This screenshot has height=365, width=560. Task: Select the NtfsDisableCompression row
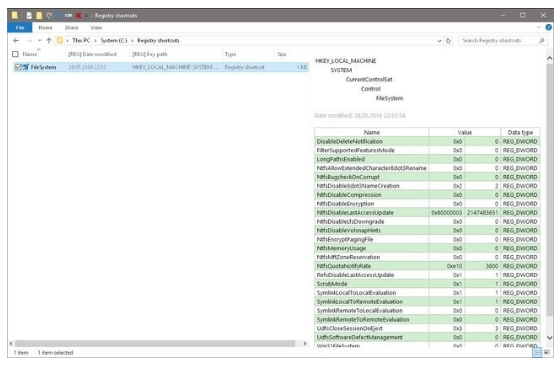(x=427, y=195)
